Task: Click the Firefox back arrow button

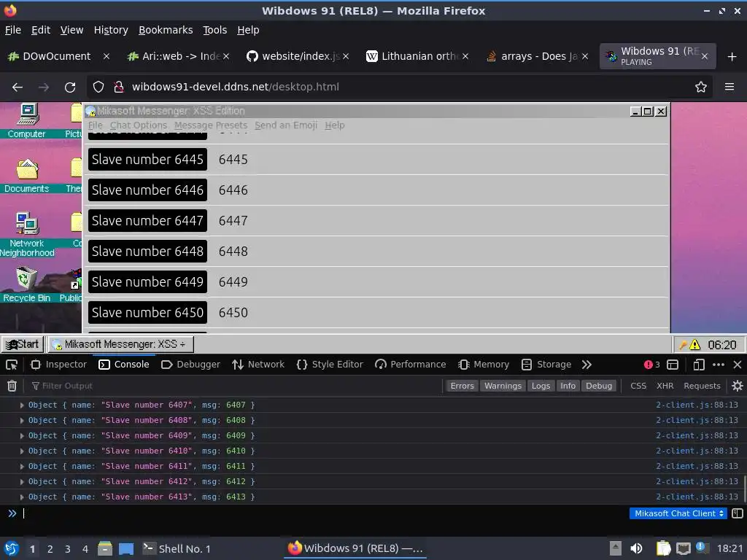Action: click(18, 87)
